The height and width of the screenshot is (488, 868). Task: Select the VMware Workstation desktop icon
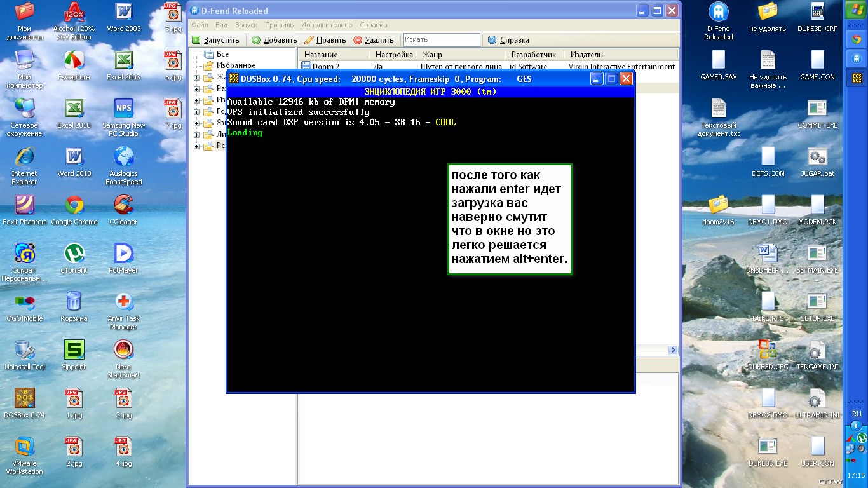[x=25, y=456]
